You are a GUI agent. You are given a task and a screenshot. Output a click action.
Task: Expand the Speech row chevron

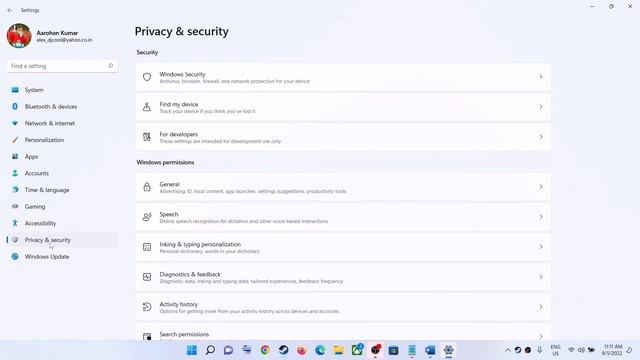(541, 217)
